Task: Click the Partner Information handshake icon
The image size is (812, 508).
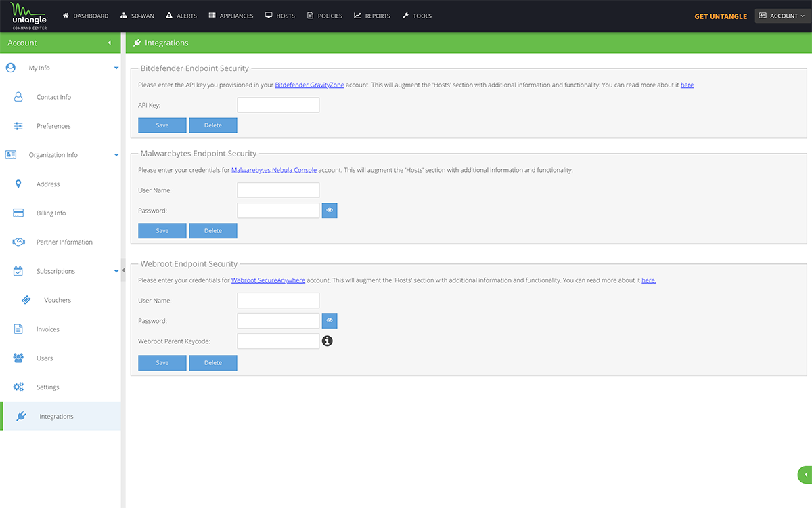Action: 19,242
